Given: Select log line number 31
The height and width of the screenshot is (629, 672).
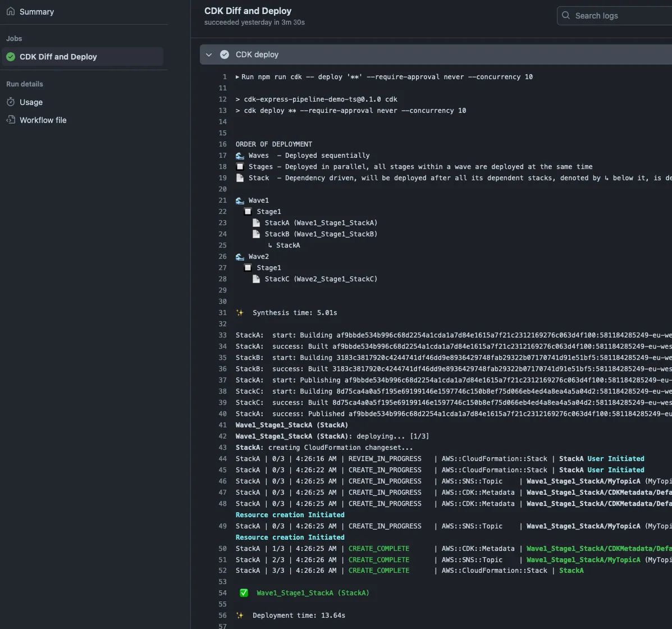Looking at the screenshot, I should click(222, 313).
